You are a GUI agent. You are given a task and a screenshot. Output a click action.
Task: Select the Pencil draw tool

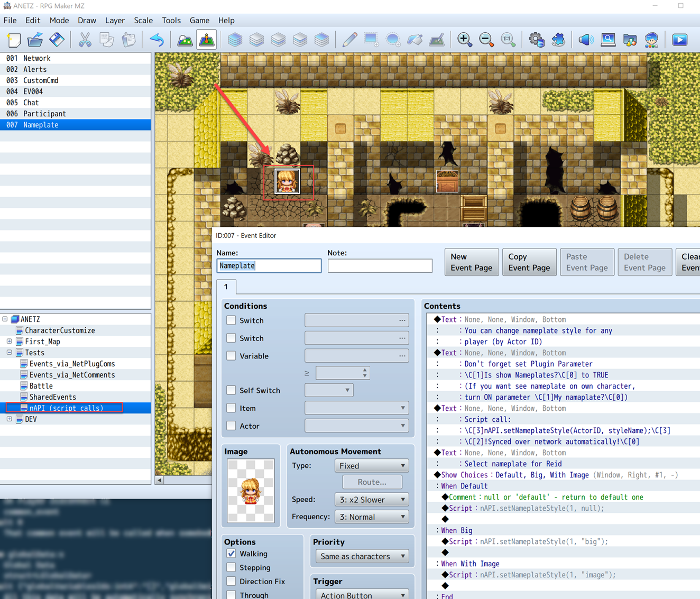[349, 40]
